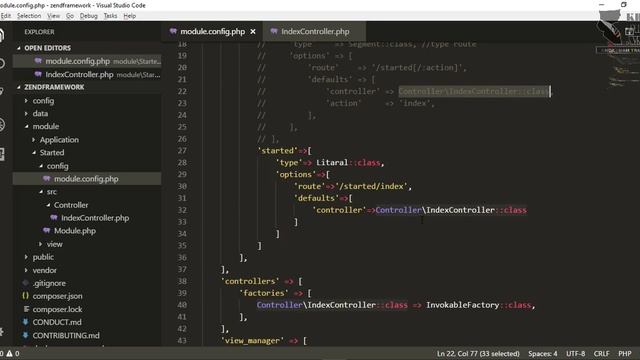
Task: Switch to the module.config.php editor tab
Action: tap(212, 31)
